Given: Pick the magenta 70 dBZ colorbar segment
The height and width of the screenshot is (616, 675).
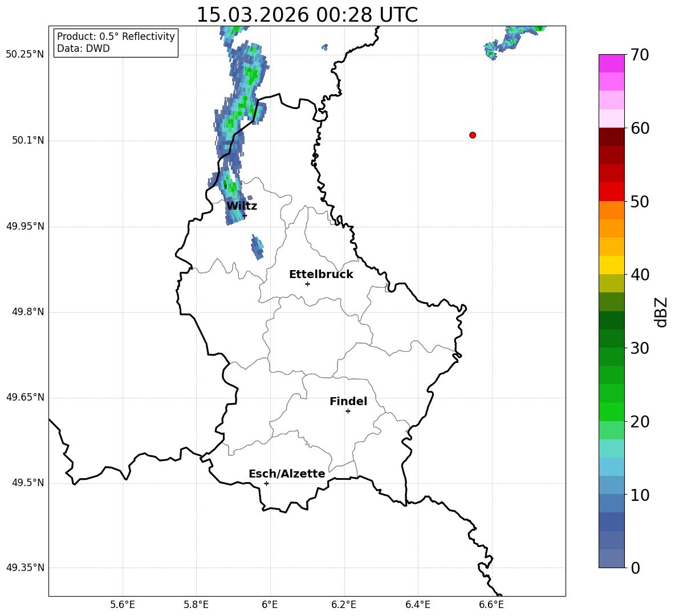Looking at the screenshot, I should [611, 63].
